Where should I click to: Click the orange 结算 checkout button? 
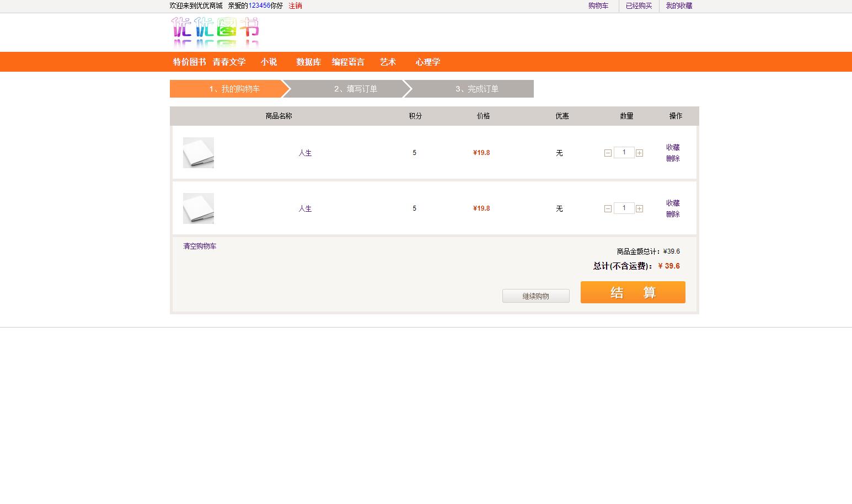click(x=633, y=292)
